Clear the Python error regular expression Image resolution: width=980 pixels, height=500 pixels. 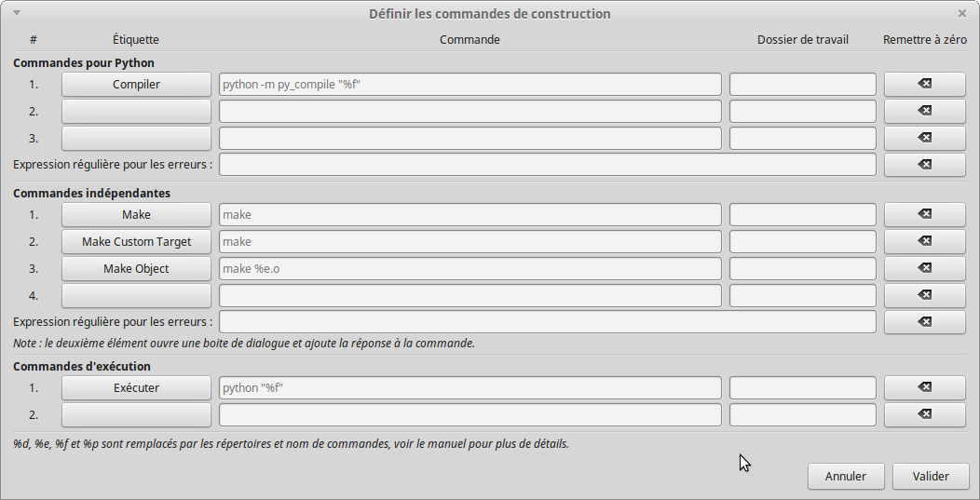[924, 165]
